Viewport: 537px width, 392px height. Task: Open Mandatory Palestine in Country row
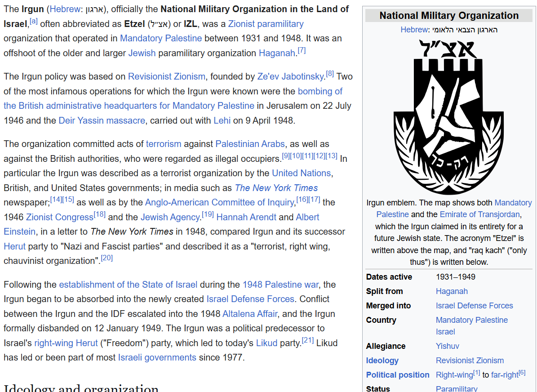(x=471, y=321)
